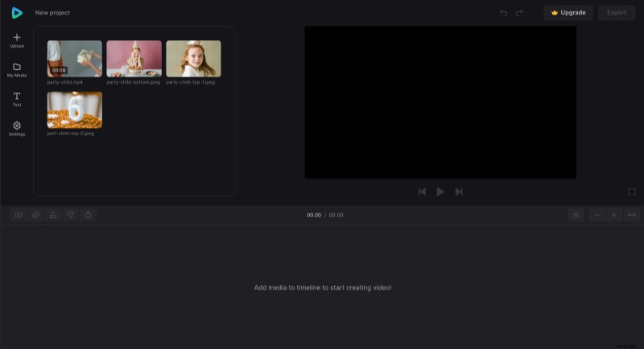This screenshot has width=644, height=349.
Task: Zoom in the timeline with plus button
Action: [x=614, y=215]
